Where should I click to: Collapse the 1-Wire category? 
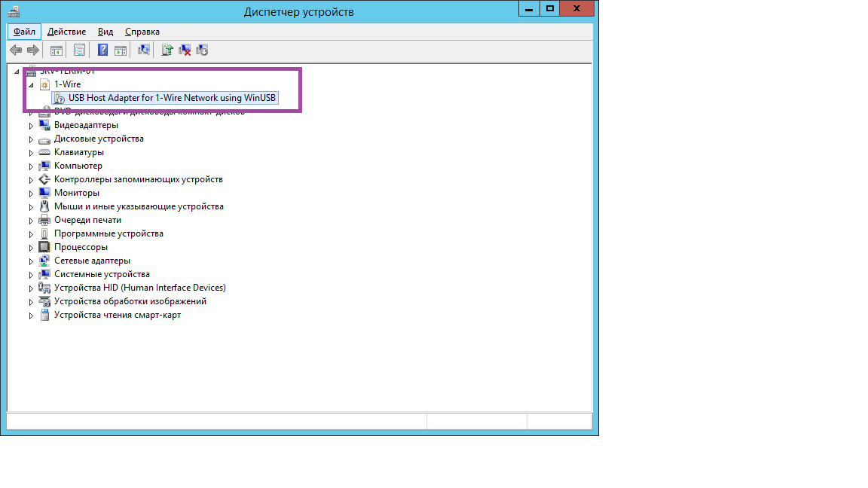(x=31, y=85)
